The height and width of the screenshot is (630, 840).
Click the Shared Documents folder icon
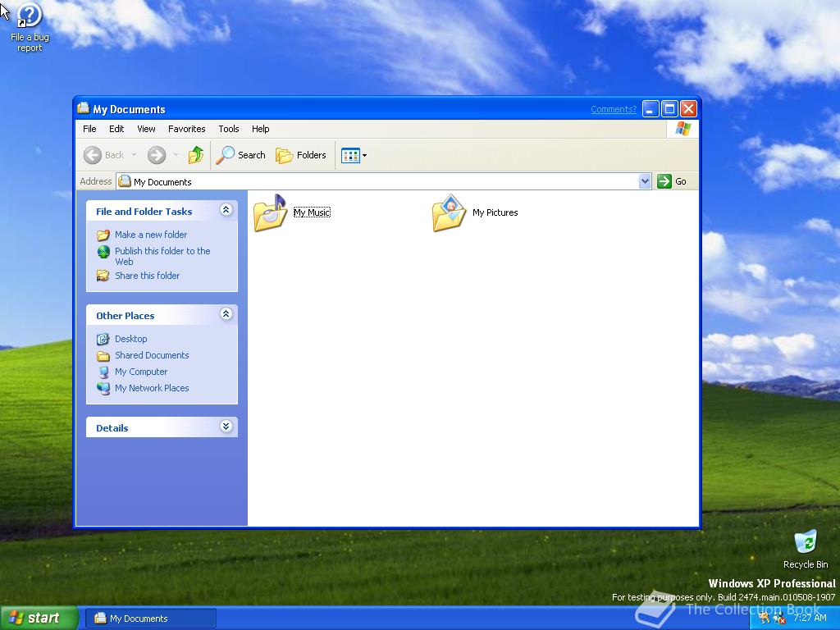click(x=103, y=356)
